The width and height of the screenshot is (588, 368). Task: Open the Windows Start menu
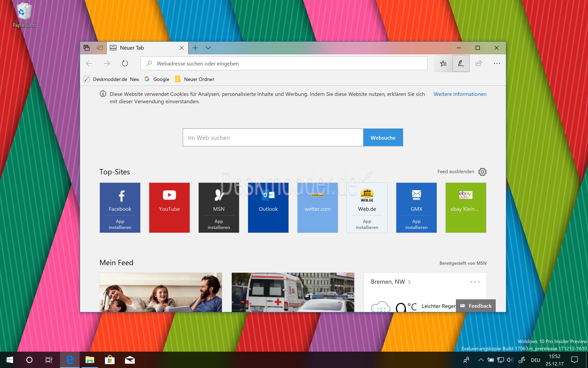pyautogui.click(x=10, y=360)
